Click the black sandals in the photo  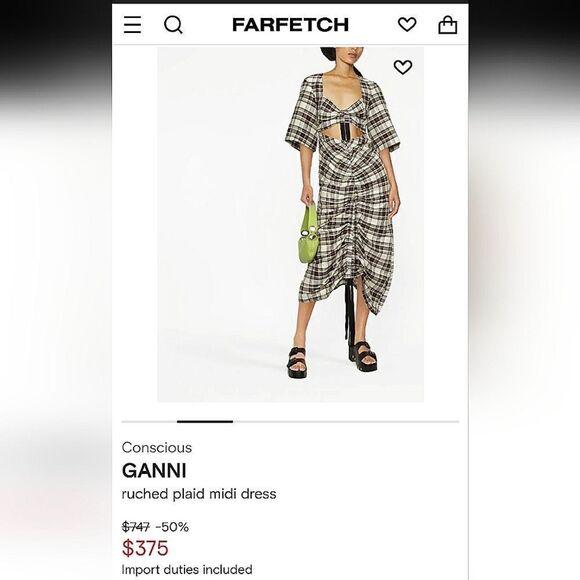click(x=332, y=360)
